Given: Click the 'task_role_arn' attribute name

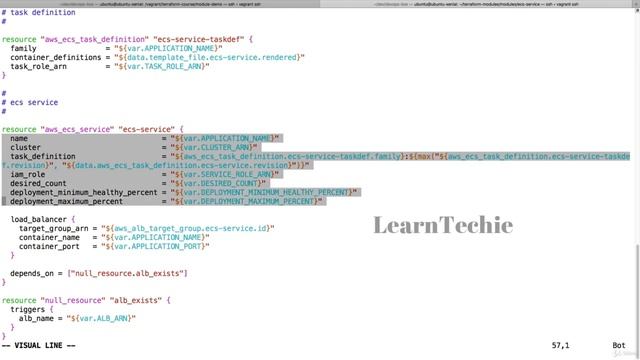Looking at the screenshot, I should (x=38, y=67).
